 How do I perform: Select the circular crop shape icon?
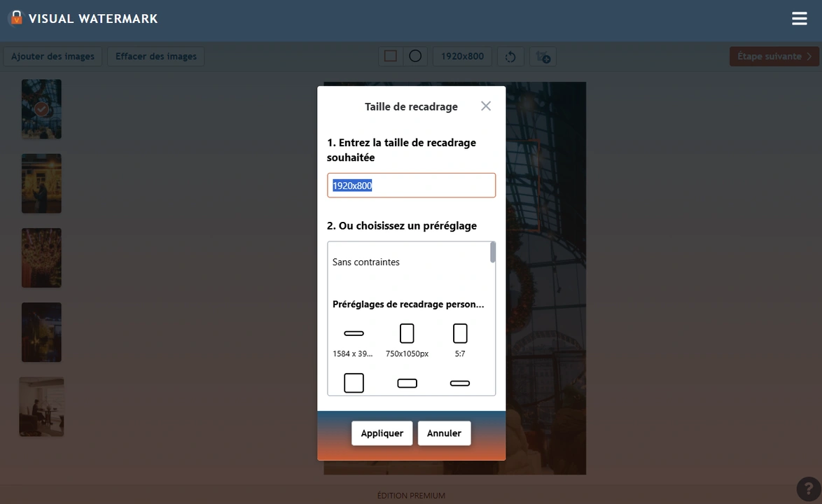[x=415, y=56]
